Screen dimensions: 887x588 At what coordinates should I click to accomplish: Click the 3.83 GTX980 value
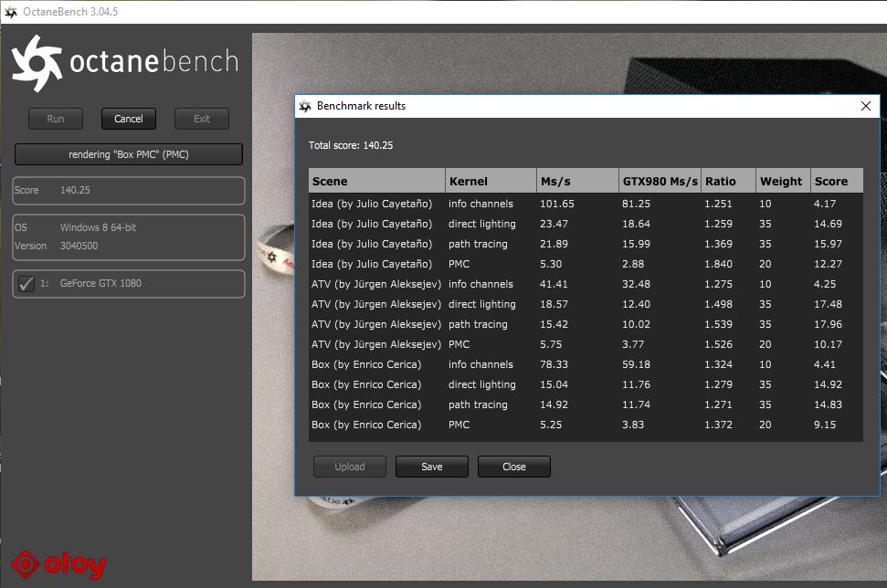[x=632, y=425]
